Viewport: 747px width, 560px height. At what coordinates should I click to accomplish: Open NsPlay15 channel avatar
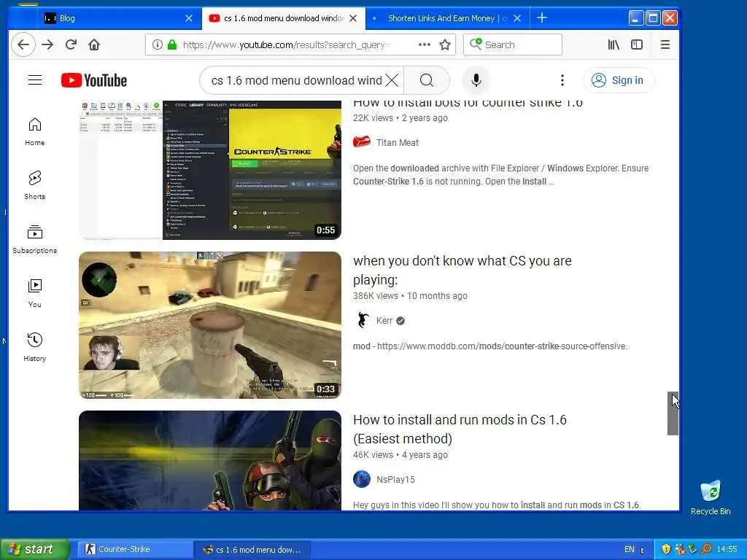tap(362, 479)
